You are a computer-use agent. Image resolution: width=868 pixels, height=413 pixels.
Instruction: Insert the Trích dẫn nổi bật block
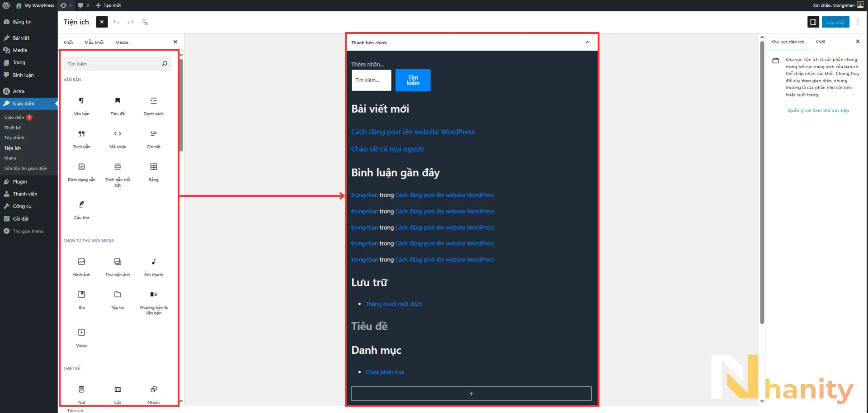click(118, 175)
